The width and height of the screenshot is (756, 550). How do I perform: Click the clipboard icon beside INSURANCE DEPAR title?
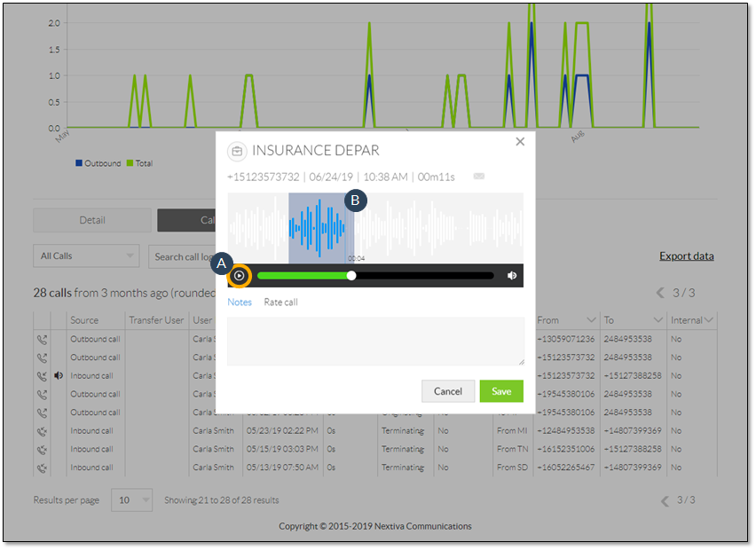235,151
